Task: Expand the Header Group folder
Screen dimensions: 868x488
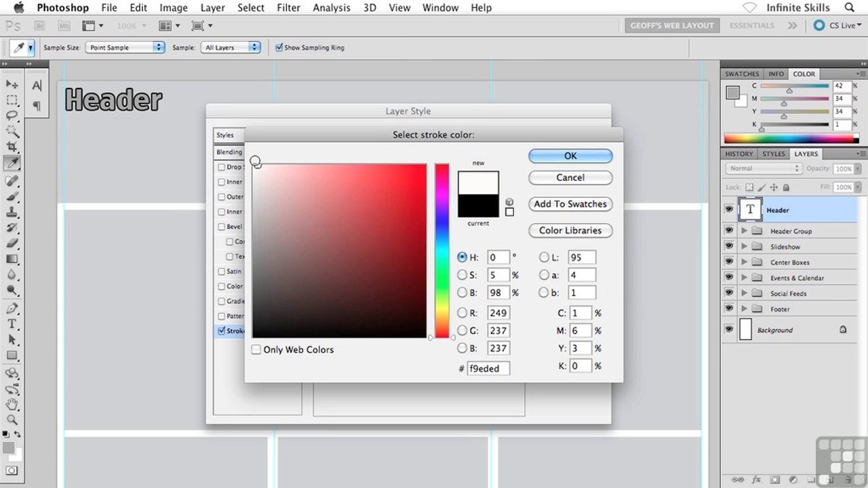Action: click(x=744, y=231)
